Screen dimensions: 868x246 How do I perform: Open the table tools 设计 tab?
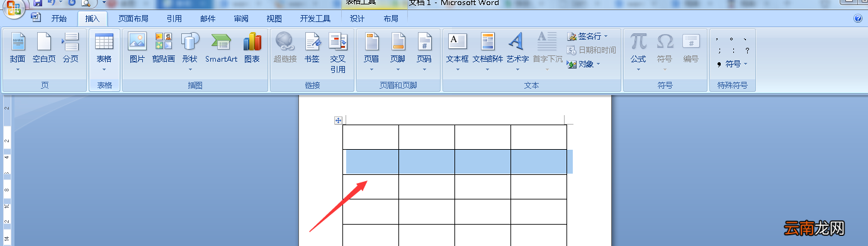tap(358, 18)
